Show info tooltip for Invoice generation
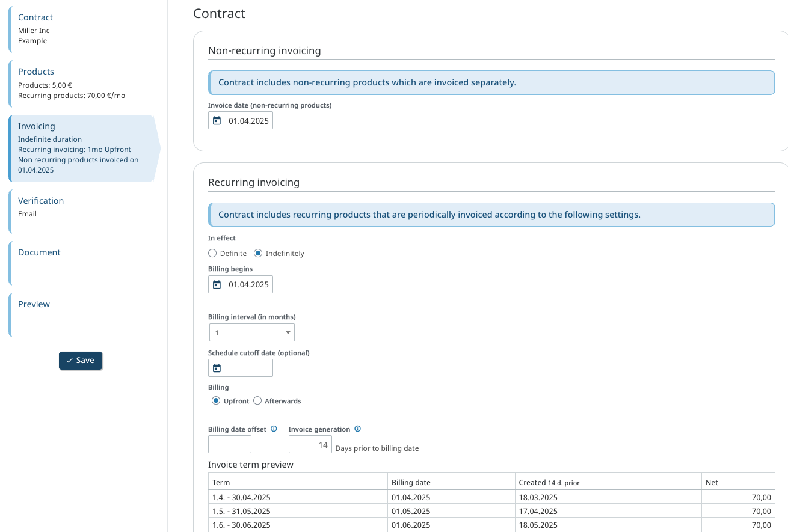Viewport: 788px width, 532px height. click(357, 429)
